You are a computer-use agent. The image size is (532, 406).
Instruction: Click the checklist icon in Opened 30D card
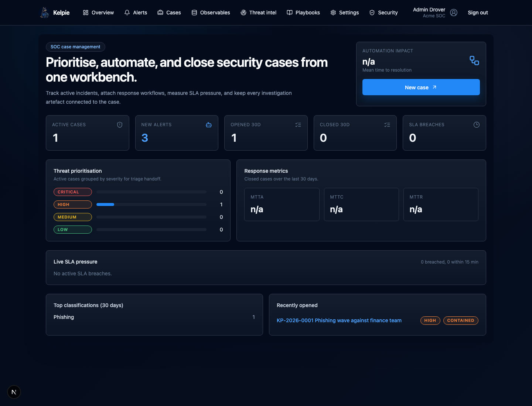(298, 125)
